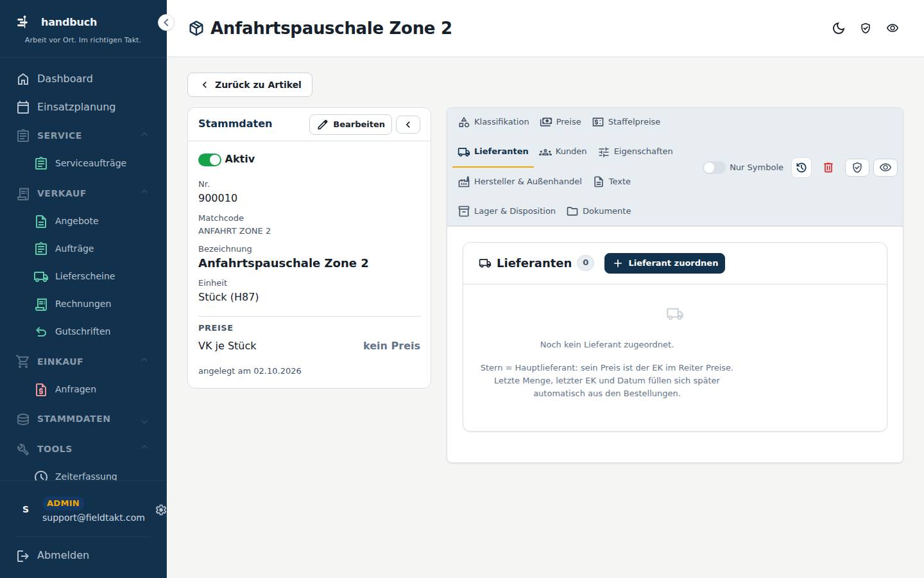The image size is (924, 578).
Task: Open the Texte tab
Action: point(612,182)
